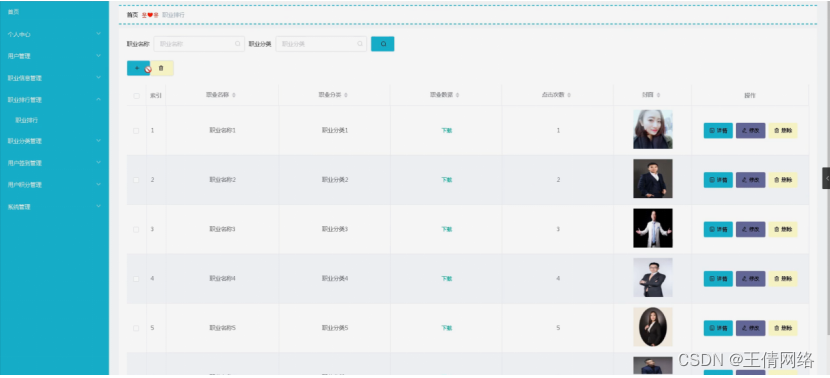Check the checkbox for row 5
This screenshot has width=830, height=378.
pos(136,328)
